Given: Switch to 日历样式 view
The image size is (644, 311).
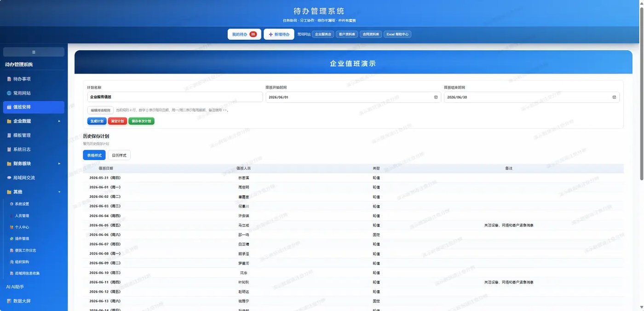Looking at the screenshot, I should coord(119,155).
